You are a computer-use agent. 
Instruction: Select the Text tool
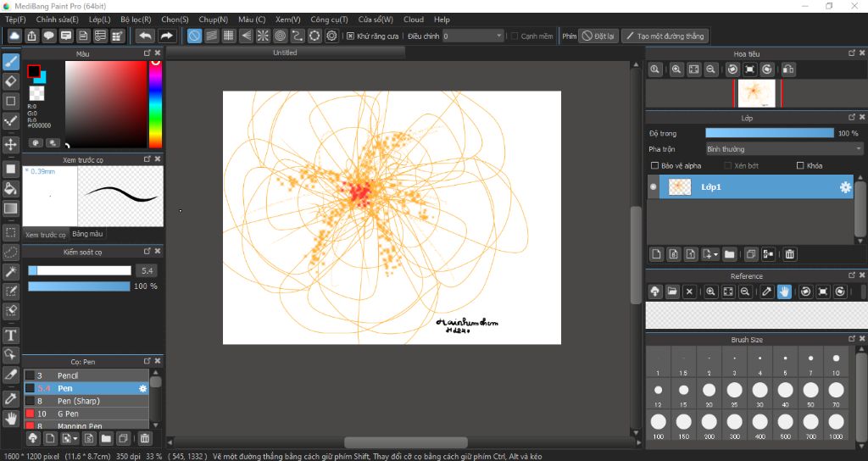(x=10, y=336)
